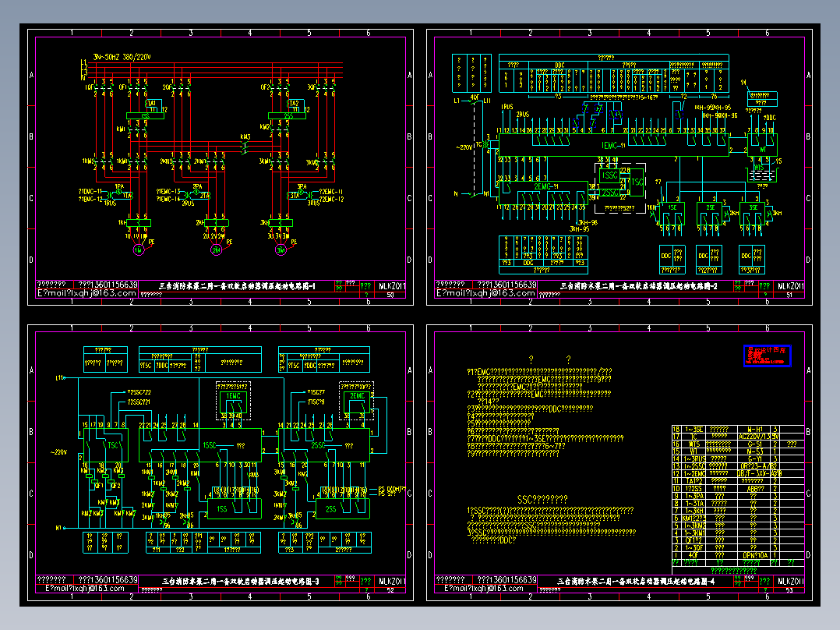Click the 'SSC????????' heading in sheet 4
This screenshot has width=840, height=630.
(542, 499)
